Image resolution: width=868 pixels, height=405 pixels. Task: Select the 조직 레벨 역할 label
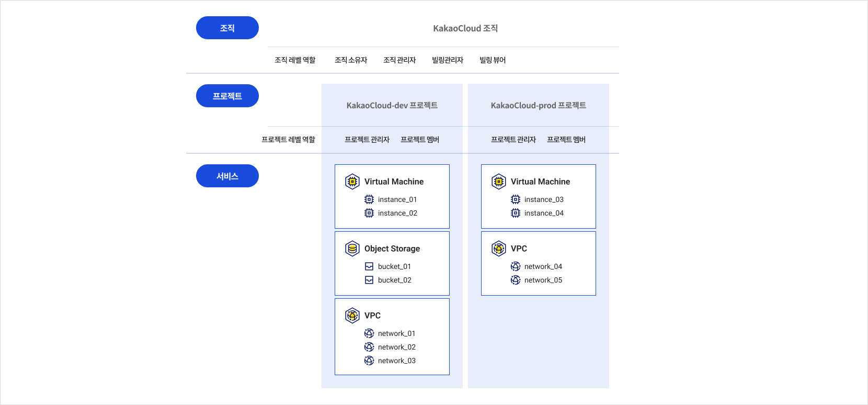click(295, 60)
